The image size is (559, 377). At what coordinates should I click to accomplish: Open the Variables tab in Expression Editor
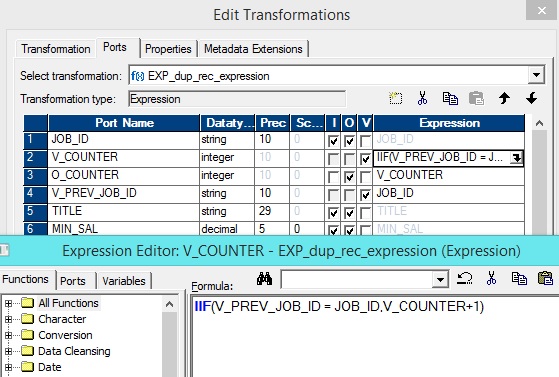pos(124,281)
